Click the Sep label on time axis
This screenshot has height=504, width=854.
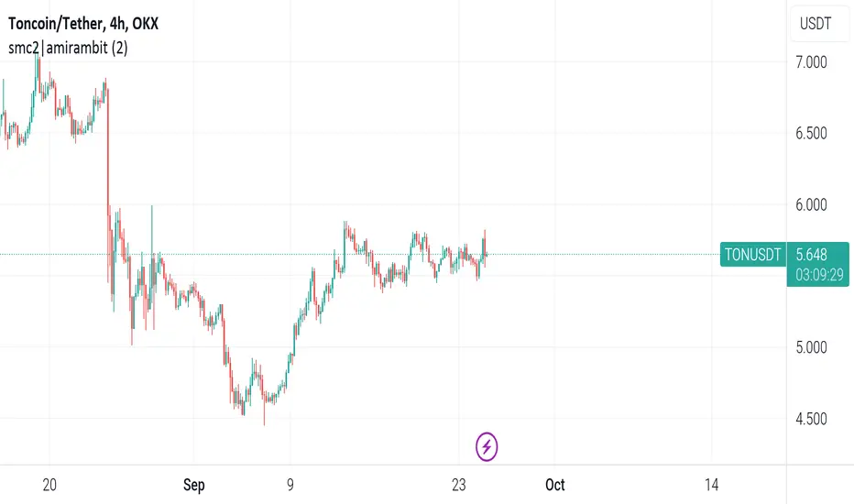pyautogui.click(x=194, y=485)
